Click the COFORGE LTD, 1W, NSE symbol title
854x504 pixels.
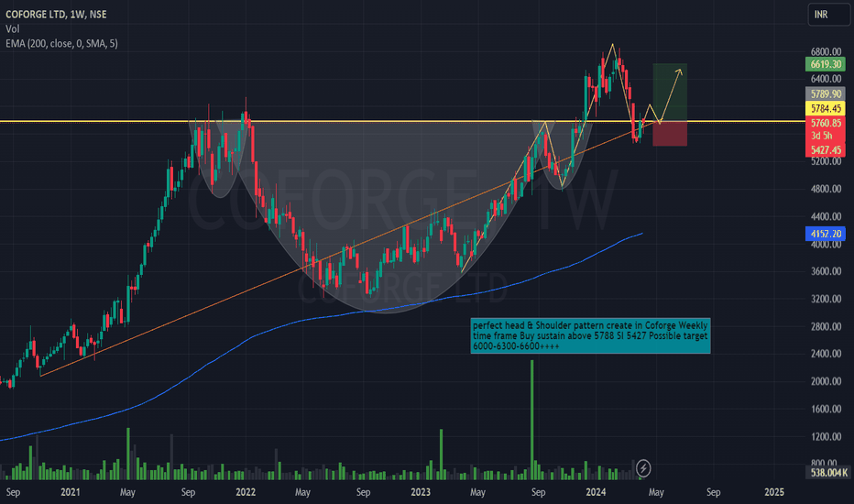pyautogui.click(x=56, y=14)
